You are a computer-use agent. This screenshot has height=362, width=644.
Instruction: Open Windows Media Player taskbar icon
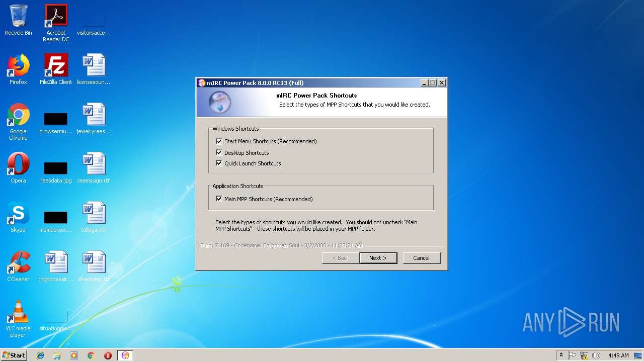74,355
